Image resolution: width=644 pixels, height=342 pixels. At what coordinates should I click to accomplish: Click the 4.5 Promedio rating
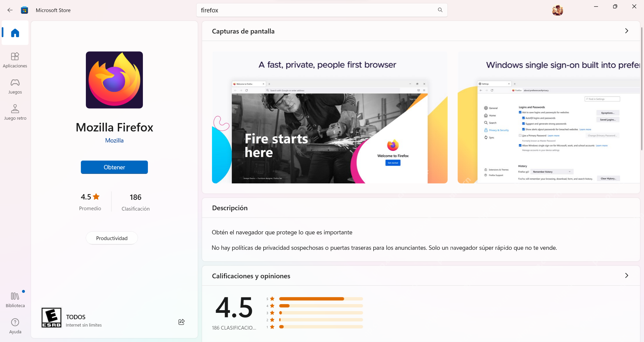click(90, 202)
